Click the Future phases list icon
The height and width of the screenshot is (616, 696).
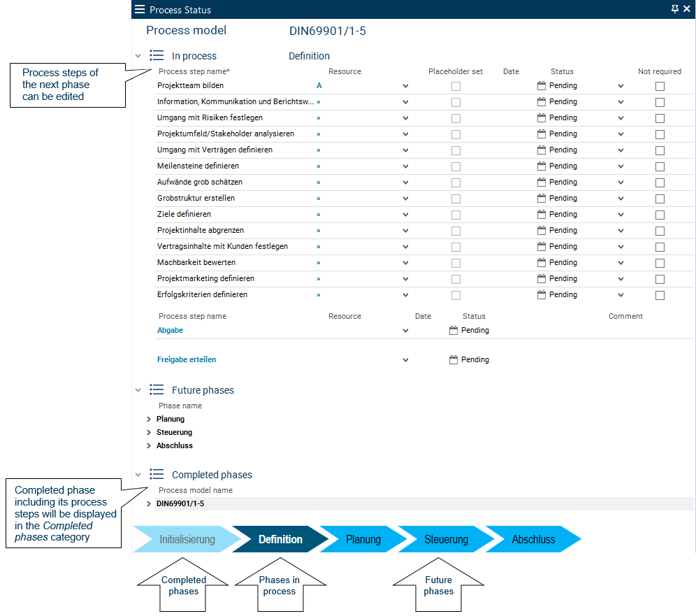click(157, 389)
